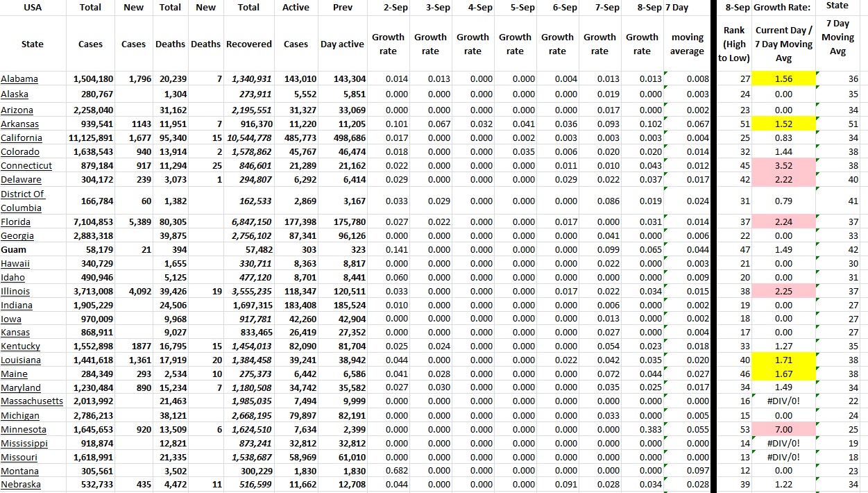This screenshot has width=868, height=493.
Task: Click the #DIV/0! error cell in Mississippi row
Action: [x=783, y=444]
